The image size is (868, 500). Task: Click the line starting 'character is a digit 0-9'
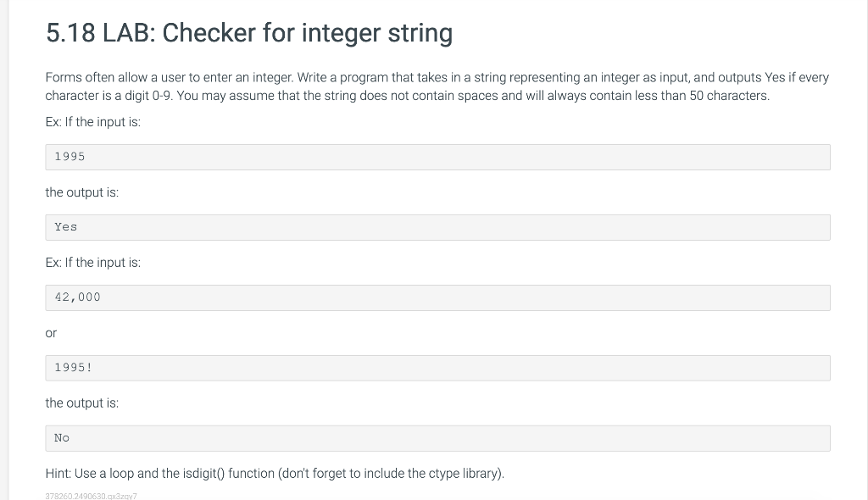408,96
